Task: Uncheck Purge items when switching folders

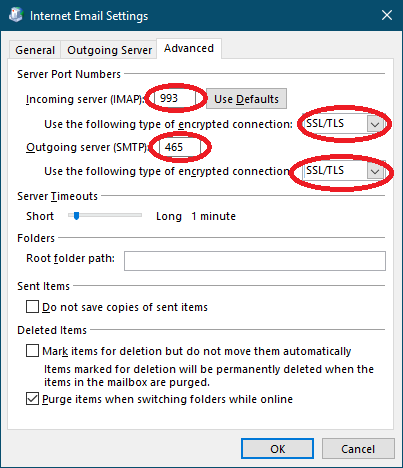Action: pos(32,399)
